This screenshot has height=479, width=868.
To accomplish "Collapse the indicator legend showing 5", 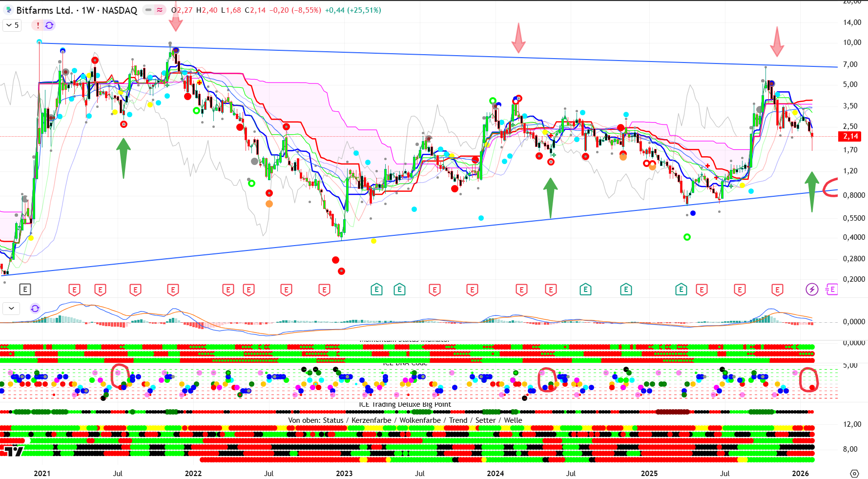I will click(x=12, y=25).
